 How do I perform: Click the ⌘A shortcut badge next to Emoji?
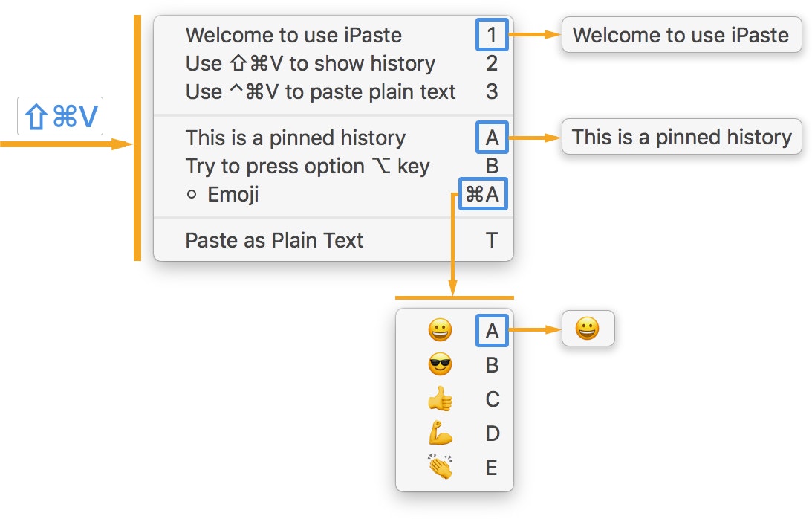(x=483, y=194)
